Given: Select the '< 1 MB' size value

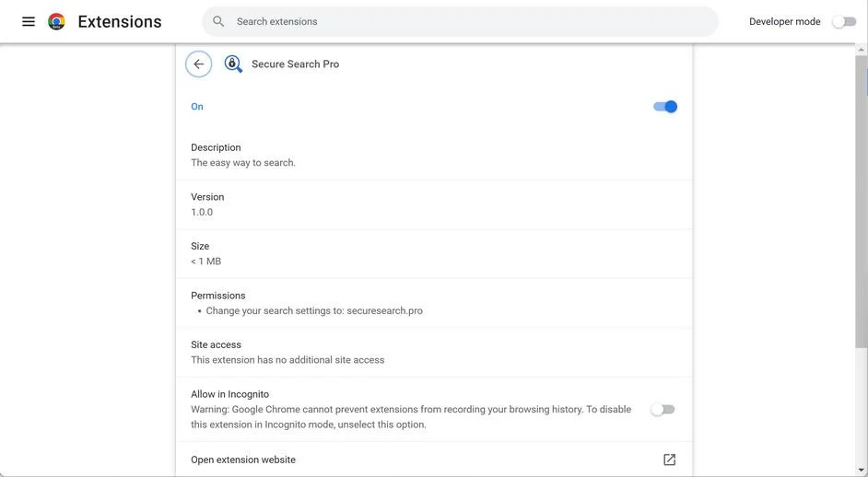Looking at the screenshot, I should (205, 262).
